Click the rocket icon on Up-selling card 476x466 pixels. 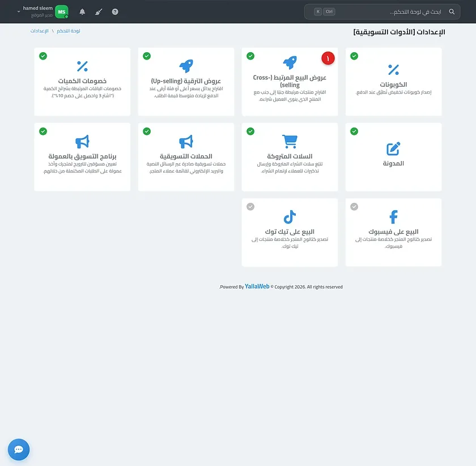click(186, 66)
